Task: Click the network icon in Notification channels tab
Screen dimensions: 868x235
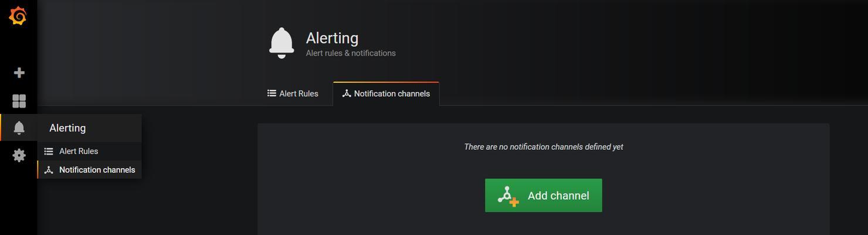Action: [347, 93]
